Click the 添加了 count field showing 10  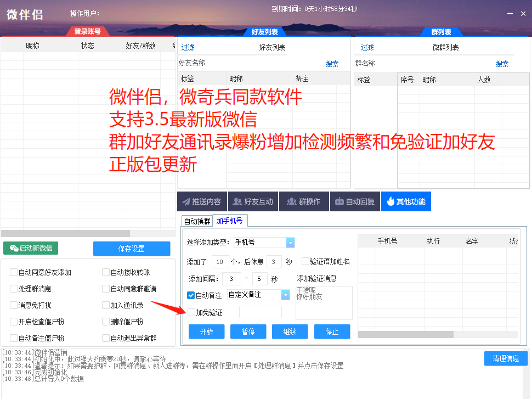(x=220, y=262)
